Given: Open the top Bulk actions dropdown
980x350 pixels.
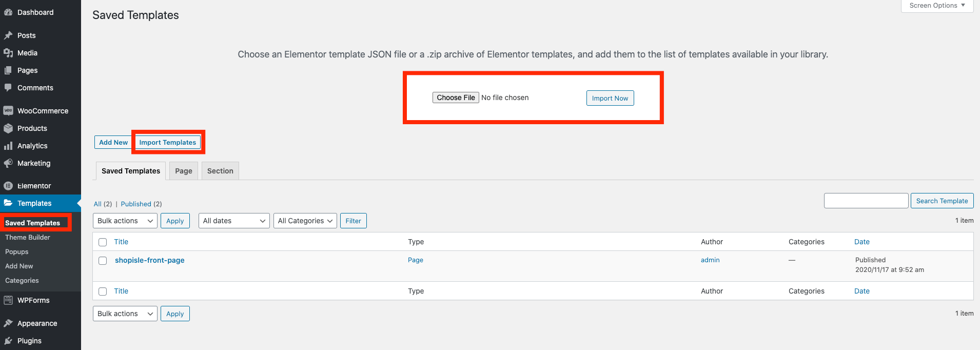Looking at the screenshot, I should [125, 221].
